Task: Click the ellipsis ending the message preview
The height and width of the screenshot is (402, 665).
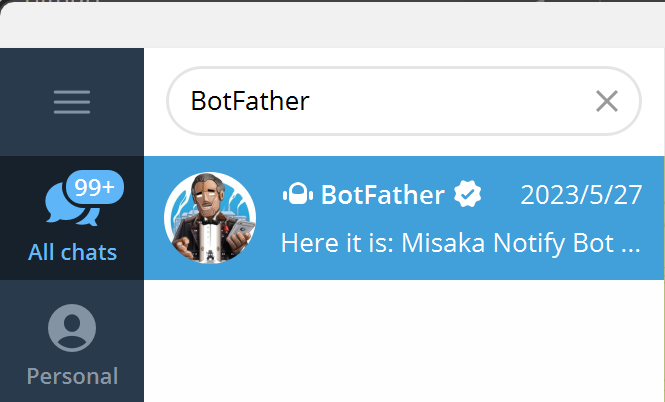Action: point(631,245)
